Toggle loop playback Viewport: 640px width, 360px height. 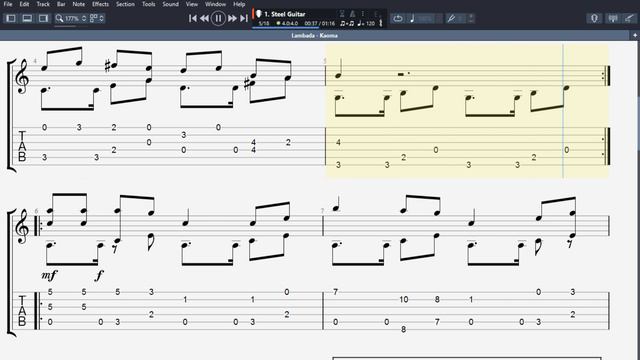point(398,18)
